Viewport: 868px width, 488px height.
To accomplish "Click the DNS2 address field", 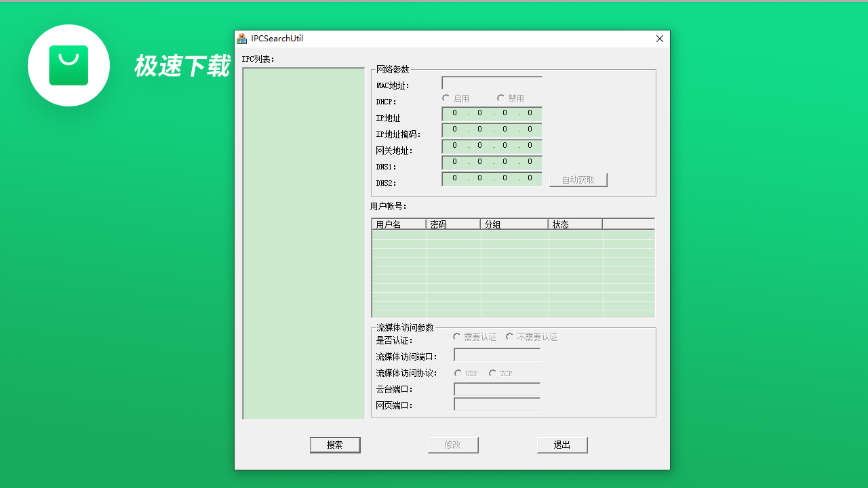I will tap(492, 179).
